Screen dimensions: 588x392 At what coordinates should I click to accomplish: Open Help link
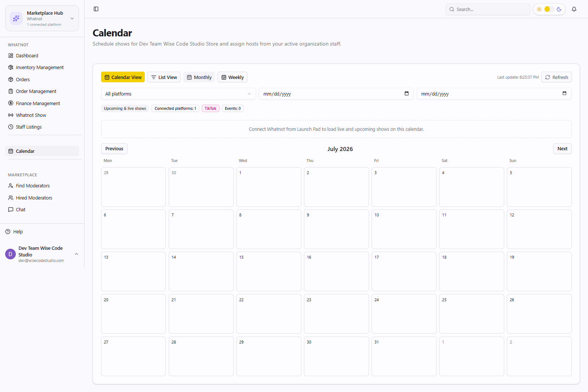(x=14, y=231)
